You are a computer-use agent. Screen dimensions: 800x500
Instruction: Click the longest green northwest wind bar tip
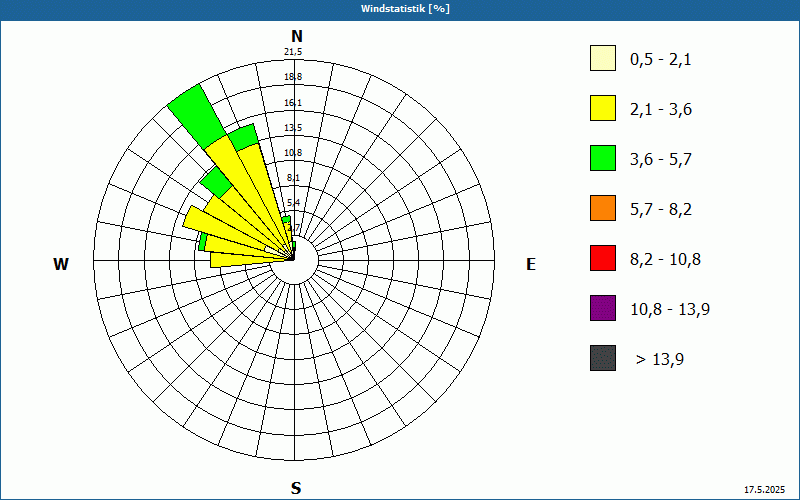tap(196, 116)
